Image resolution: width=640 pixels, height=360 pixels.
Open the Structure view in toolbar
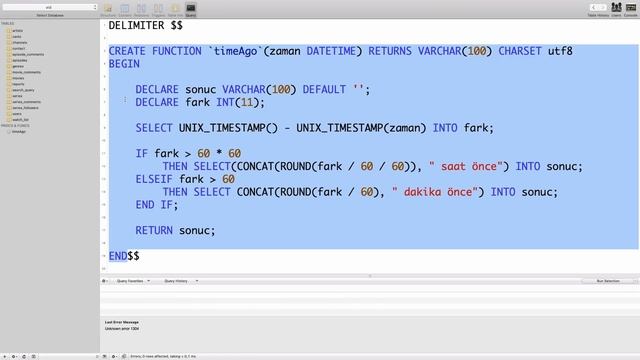tap(108, 10)
